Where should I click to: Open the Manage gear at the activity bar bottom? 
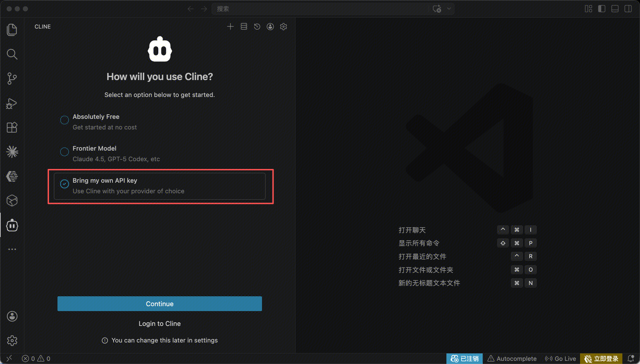coord(12,341)
